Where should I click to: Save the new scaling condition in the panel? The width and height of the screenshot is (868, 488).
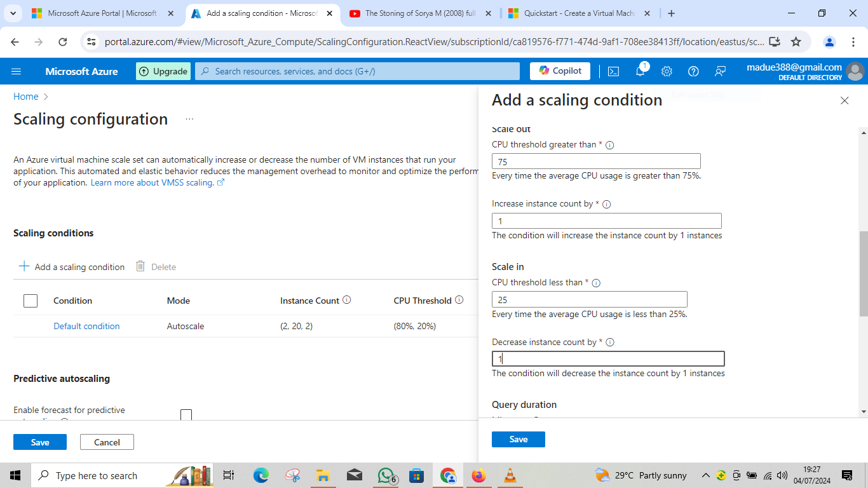[519, 439]
